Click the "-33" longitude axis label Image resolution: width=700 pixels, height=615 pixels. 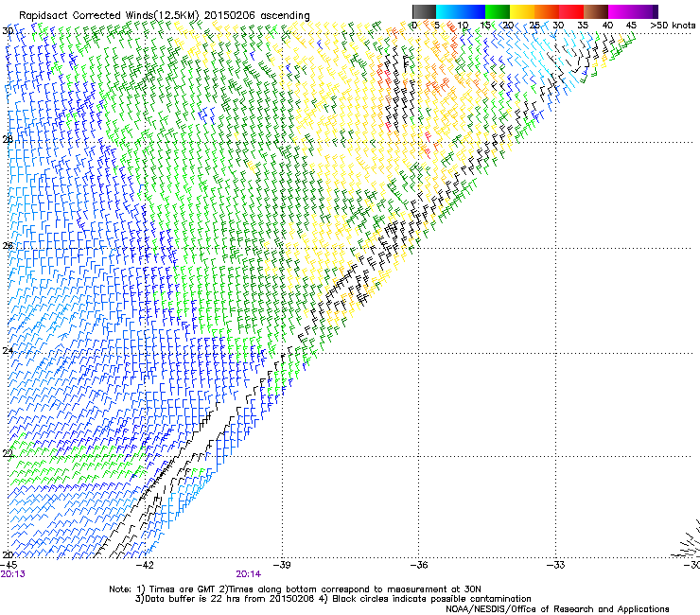[x=556, y=565]
